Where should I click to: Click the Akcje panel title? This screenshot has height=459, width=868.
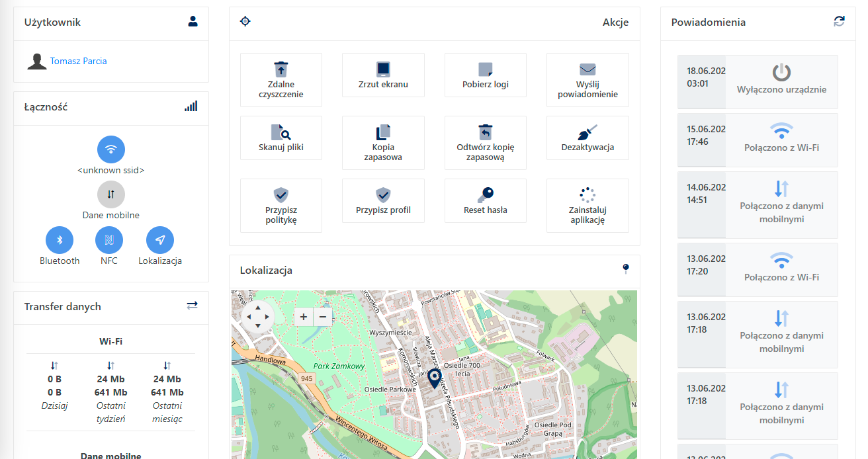click(x=616, y=22)
